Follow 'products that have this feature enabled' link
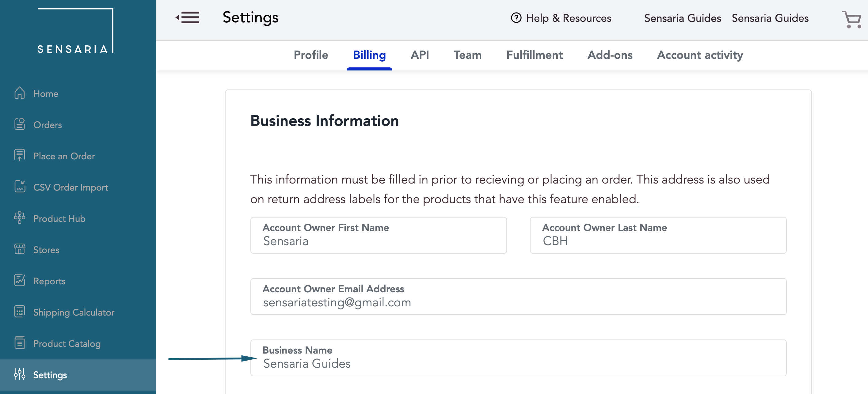 pos(531,199)
